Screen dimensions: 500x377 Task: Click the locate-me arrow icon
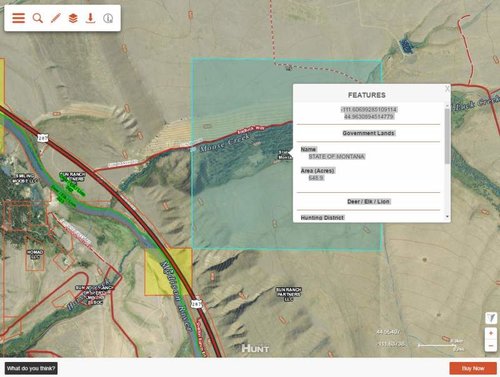tap(491, 318)
